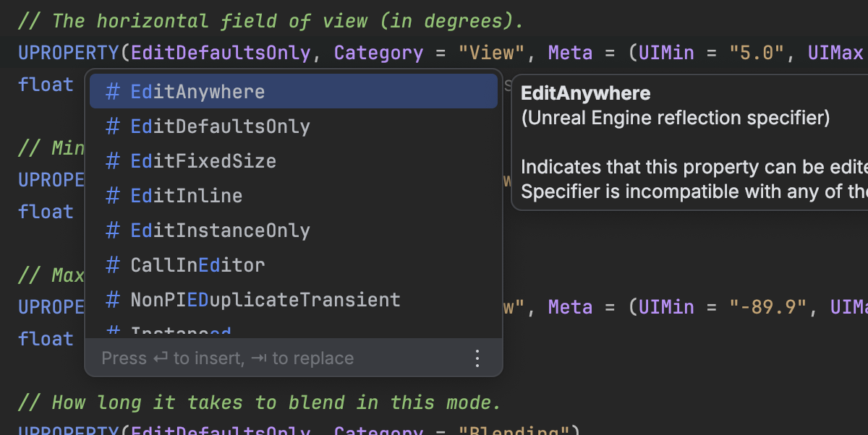The width and height of the screenshot is (868, 435).
Task: Click the hash icon beside EditAnywhere
Action: 113,92
